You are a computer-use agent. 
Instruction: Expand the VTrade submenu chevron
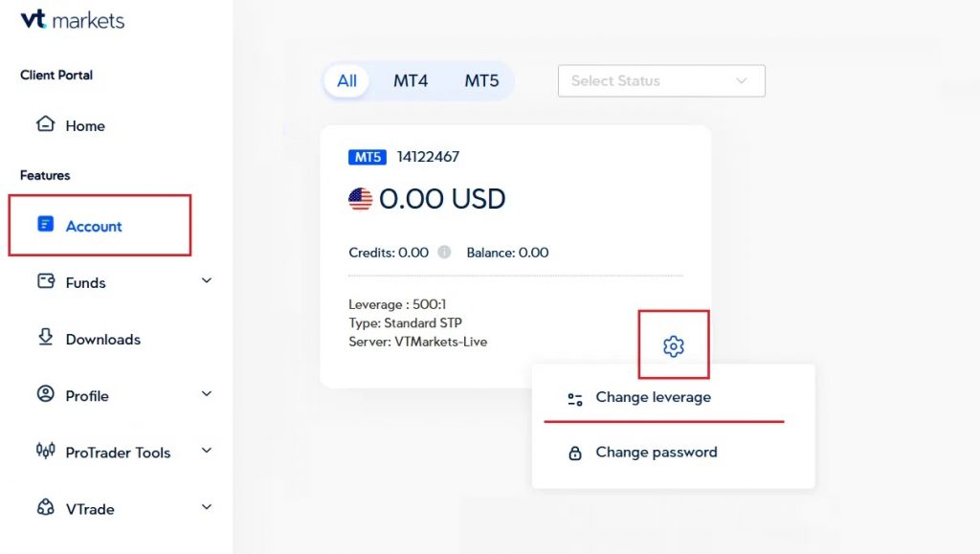pyautogui.click(x=207, y=506)
